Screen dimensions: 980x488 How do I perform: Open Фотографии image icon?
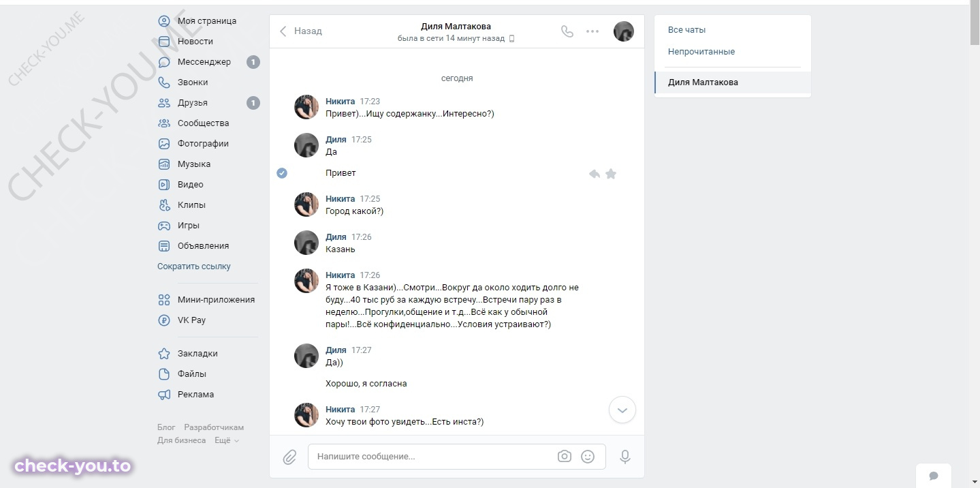click(x=164, y=144)
